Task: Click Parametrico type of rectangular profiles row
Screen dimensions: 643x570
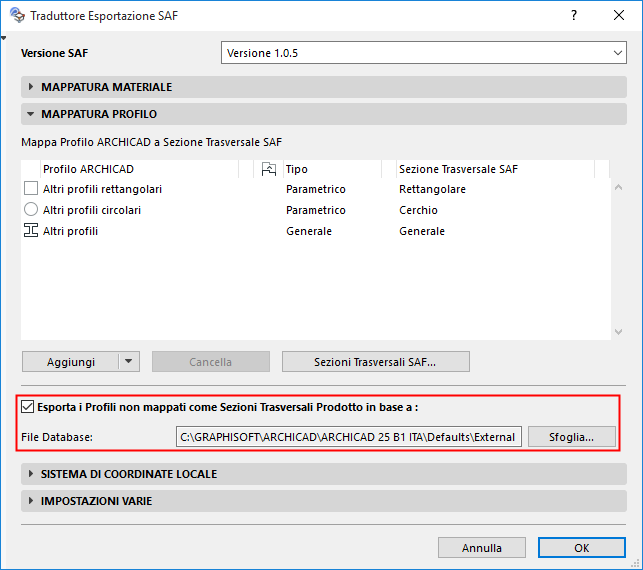Action: point(316,189)
